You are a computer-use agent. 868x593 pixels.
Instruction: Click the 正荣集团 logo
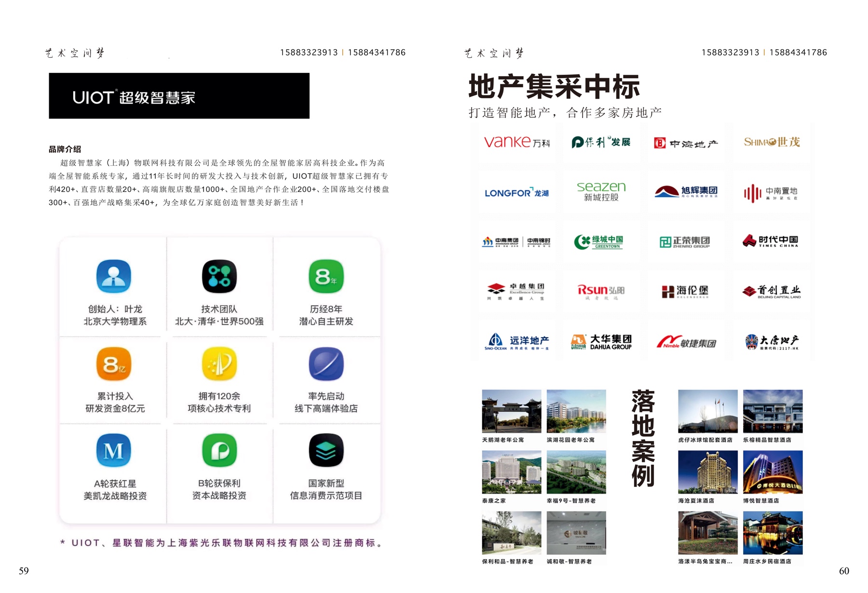(685, 242)
